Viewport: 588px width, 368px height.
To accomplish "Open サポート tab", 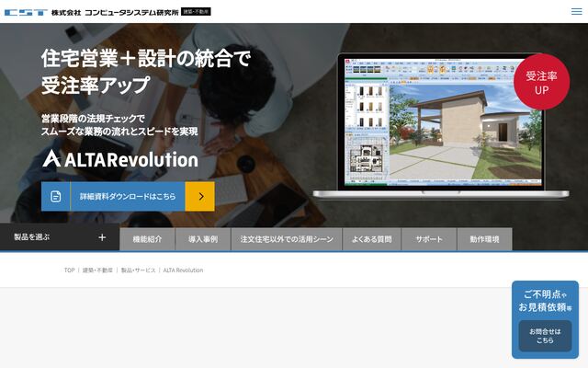I will click(x=429, y=239).
